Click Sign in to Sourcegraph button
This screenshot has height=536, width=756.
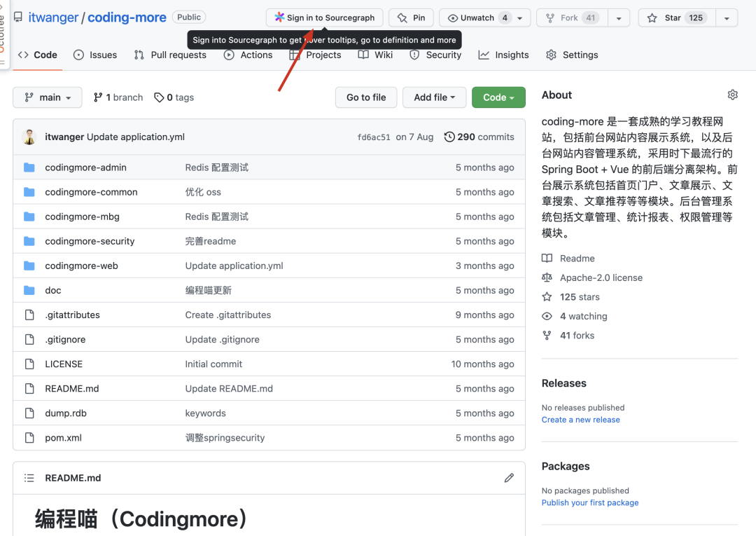pyautogui.click(x=325, y=18)
